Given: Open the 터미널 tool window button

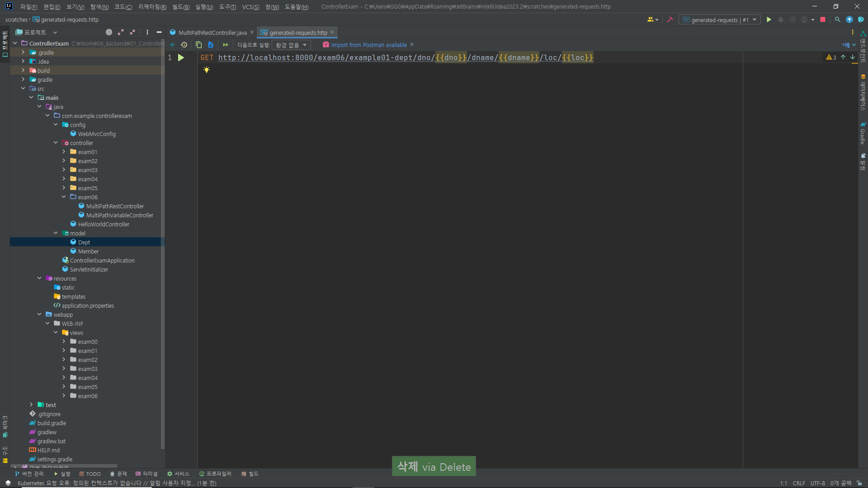Looking at the screenshot, I should (x=147, y=474).
